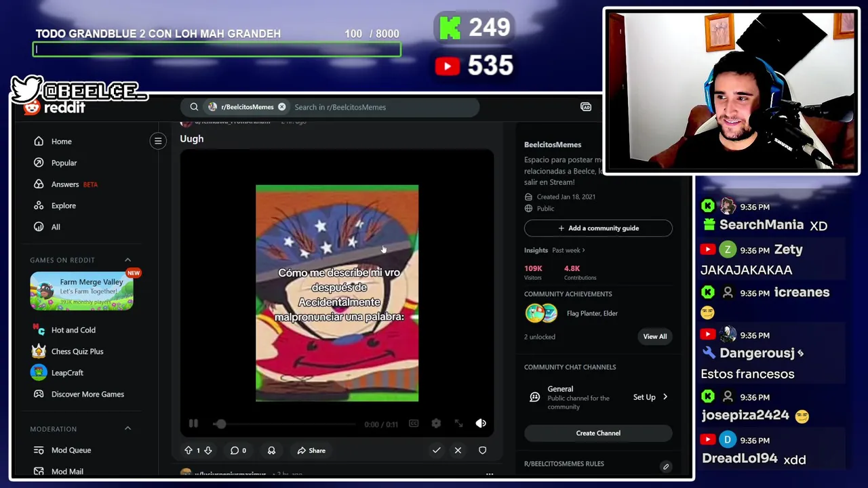Click BeelcitosMemes sidebar title
This screenshot has width=868, height=488.
coord(553,144)
